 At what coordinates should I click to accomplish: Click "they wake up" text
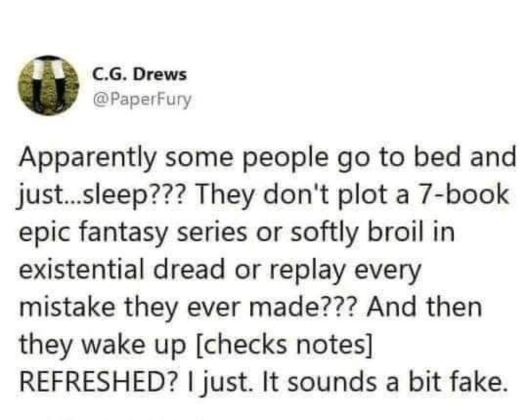[102, 345]
